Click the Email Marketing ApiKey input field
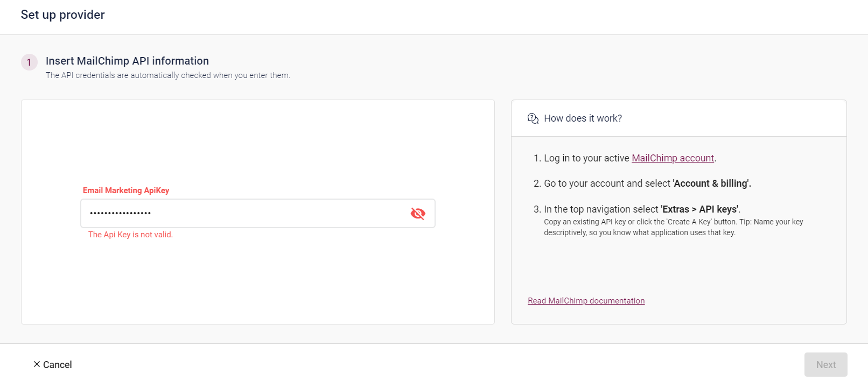 [258, 214]
